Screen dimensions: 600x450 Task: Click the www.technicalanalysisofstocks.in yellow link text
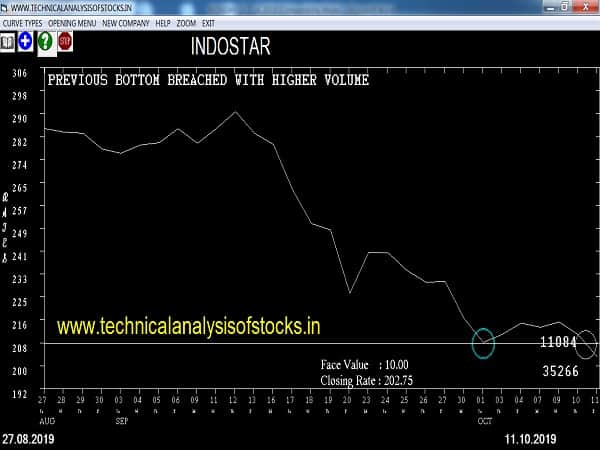coord(188,326)
